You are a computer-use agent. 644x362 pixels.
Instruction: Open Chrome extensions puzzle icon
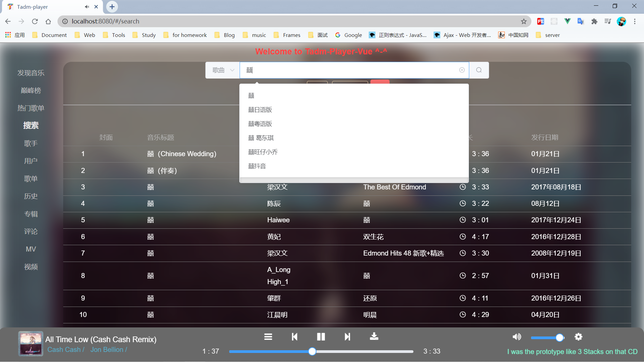(x=594, y=21)
